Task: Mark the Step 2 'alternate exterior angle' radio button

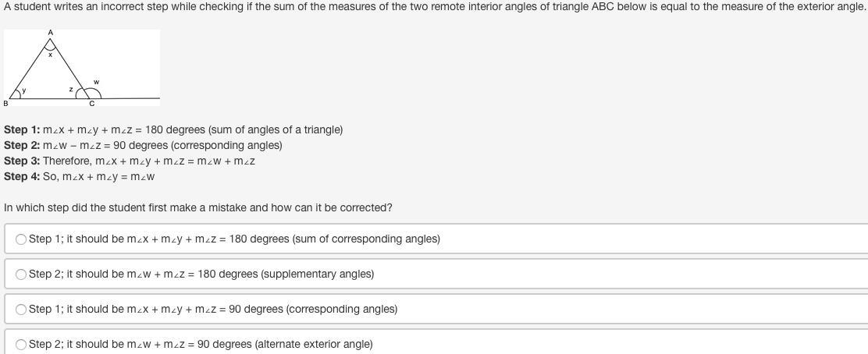Action: click(x=22, y=345)
